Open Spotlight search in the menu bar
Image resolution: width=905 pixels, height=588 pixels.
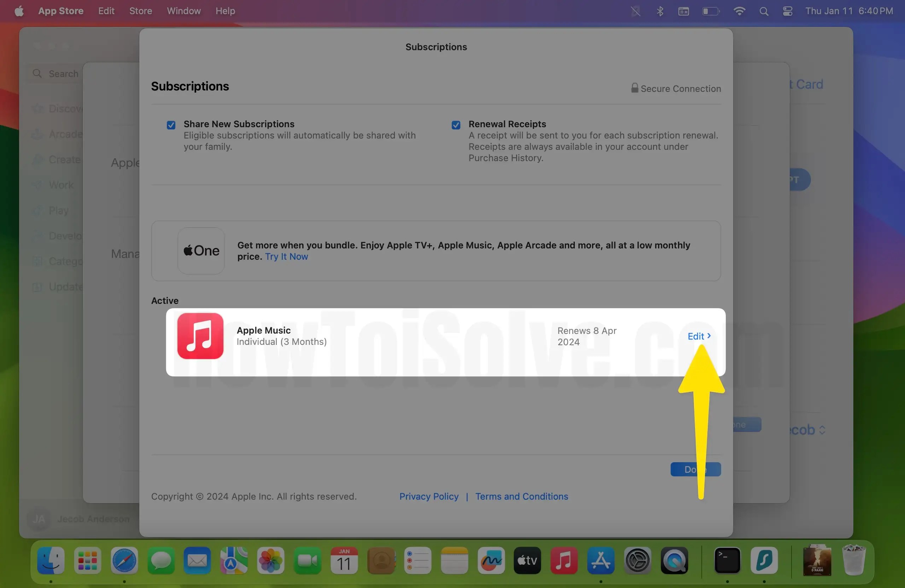[764, 11]
